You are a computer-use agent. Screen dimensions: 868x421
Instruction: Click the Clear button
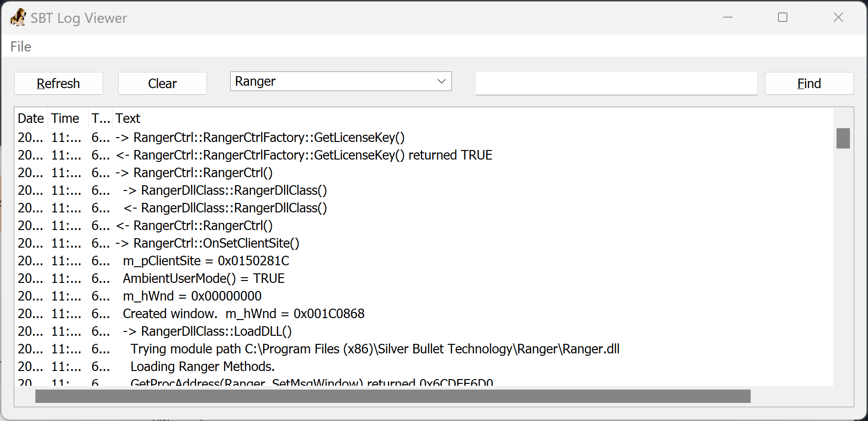click(x=163, y=83)
